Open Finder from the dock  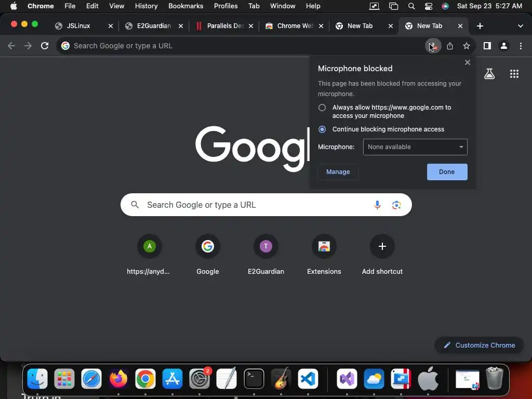click(x=37, y=379)
